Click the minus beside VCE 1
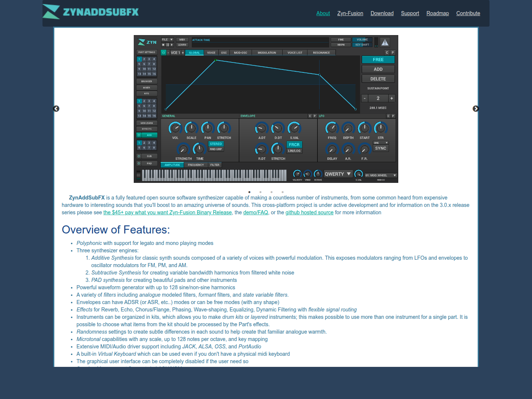The height and width of the screenshot is (399, 532). point(168,53)
